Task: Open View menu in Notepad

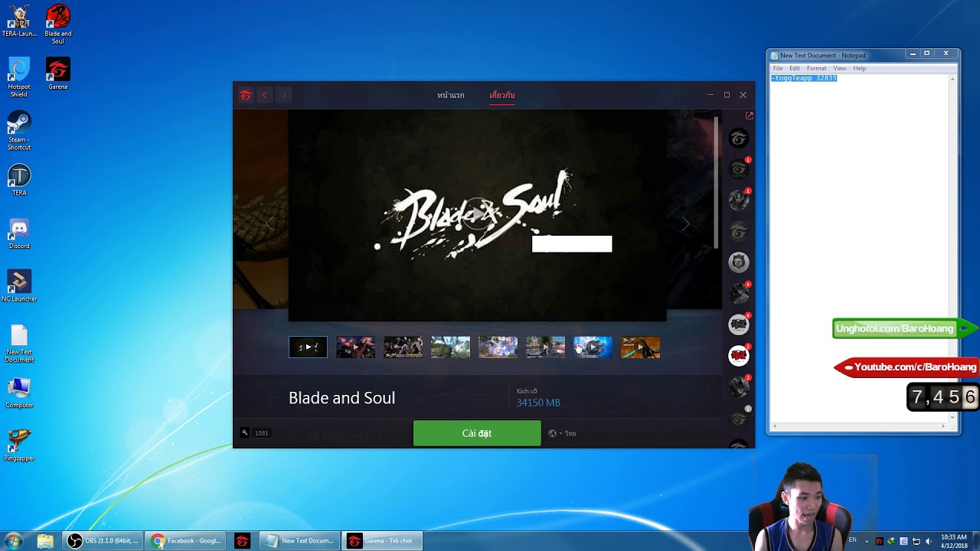Action: click(x=840, y=69)
